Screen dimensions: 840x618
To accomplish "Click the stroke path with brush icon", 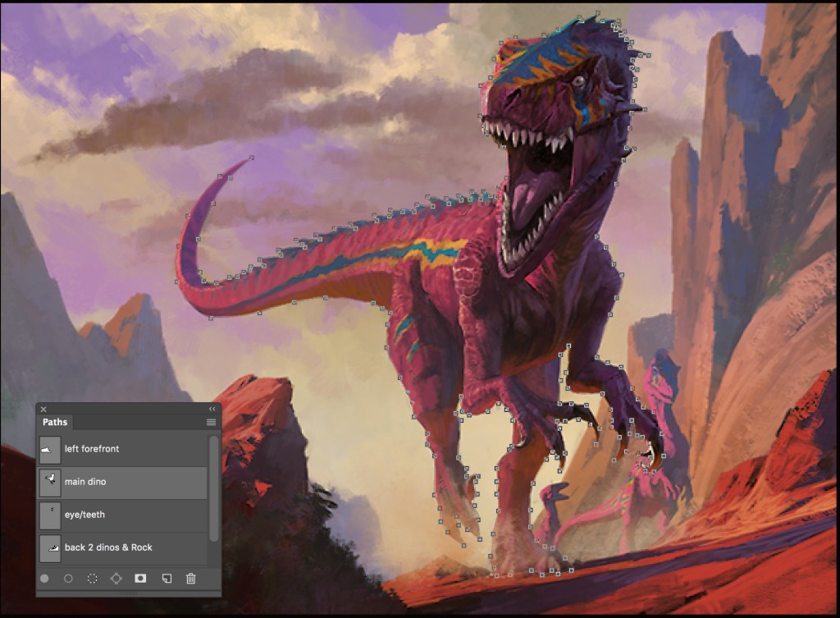I will coord(68,579).
